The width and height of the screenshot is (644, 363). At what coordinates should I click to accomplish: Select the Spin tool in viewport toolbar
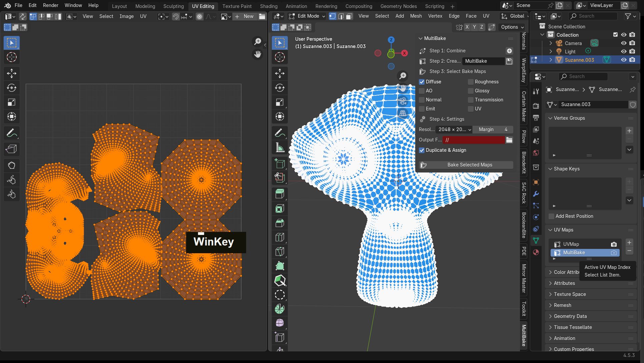279,309
